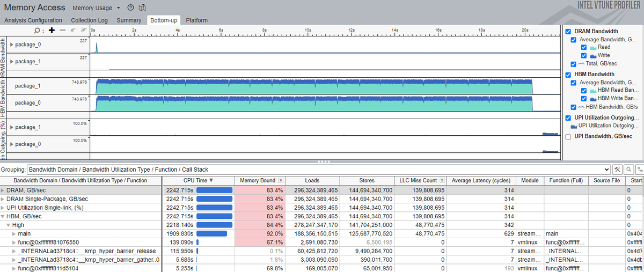
Task: Toggle the Total GB/sec checkbox
Action: (574, 64)
